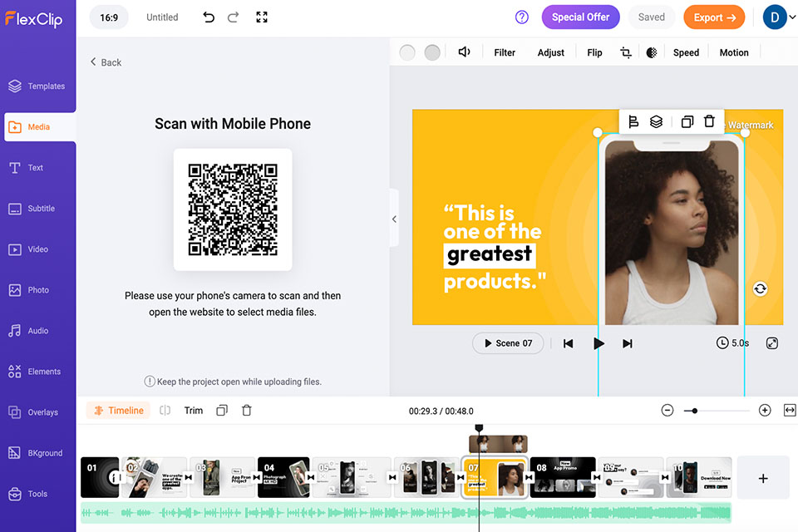
Task: Select the Media sidebar tab
Action: click(x=40, y=126)
